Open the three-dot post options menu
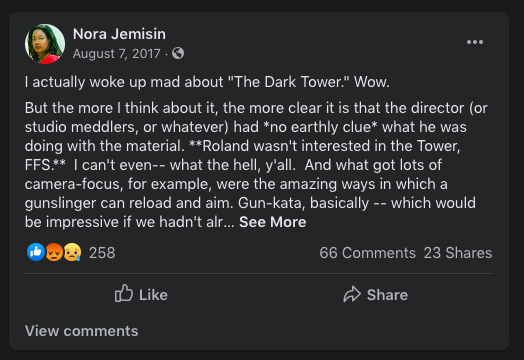This screenshot has width=524, height=360. [x=475, y=42]
